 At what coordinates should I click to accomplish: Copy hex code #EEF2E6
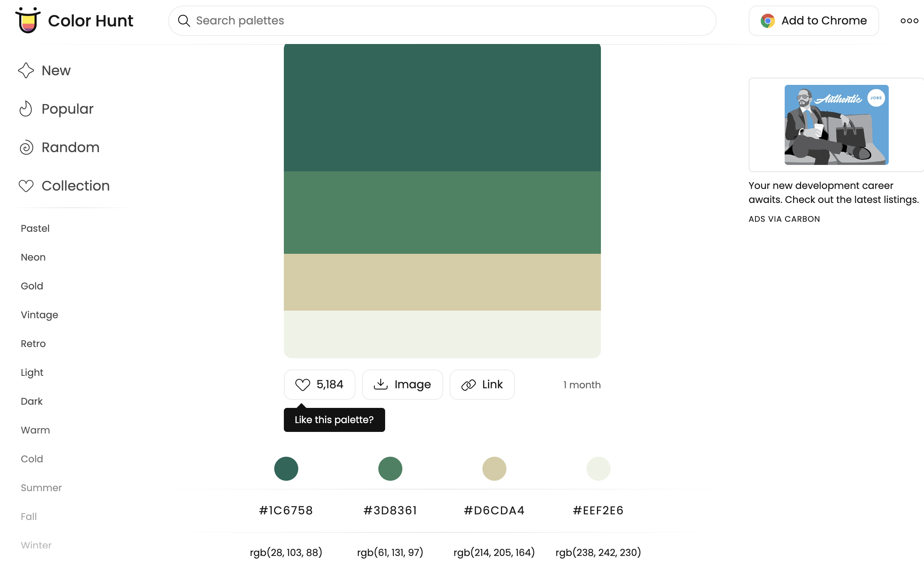point(599,510)
